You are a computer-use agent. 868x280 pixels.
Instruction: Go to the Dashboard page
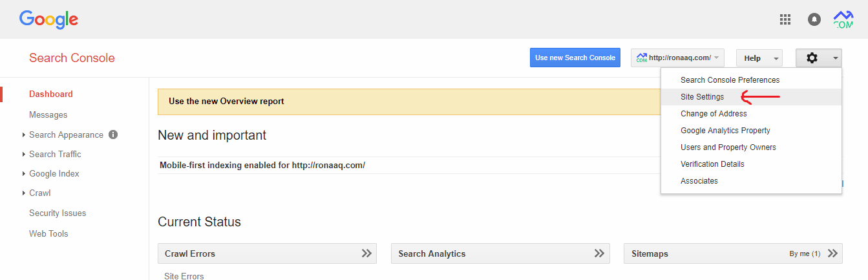51,94
